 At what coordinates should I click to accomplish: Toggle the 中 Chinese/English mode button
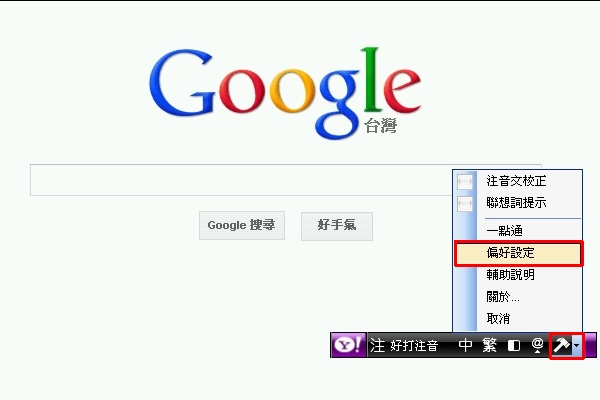click(466, 345)
